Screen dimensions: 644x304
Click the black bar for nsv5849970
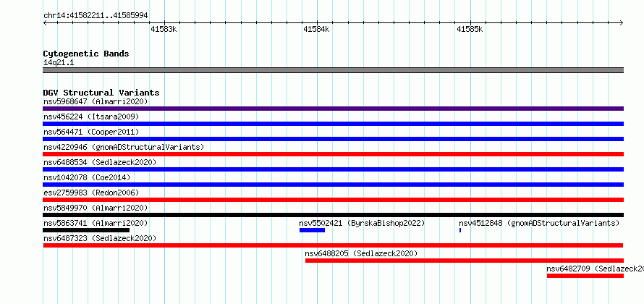point(333,215)
